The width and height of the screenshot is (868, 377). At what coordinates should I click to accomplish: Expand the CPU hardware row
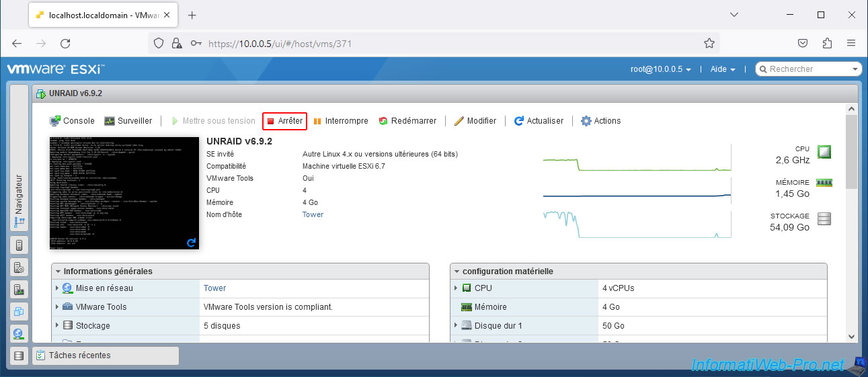[x=456, y=288]
